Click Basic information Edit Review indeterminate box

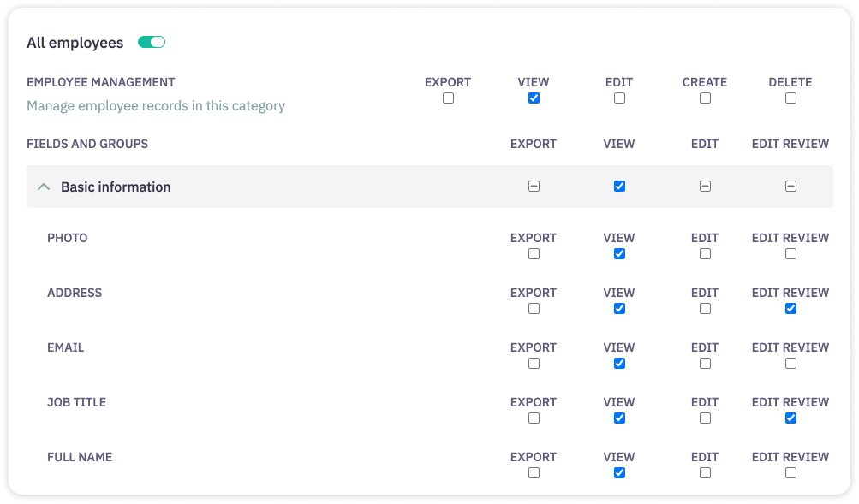[790, 186]
